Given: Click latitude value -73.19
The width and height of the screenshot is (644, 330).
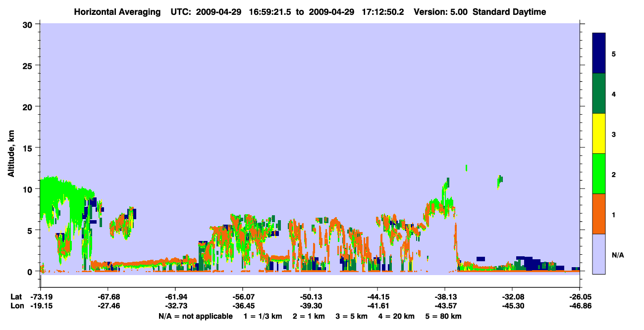Looking at the screenshot, I should [x=41, y=297].
